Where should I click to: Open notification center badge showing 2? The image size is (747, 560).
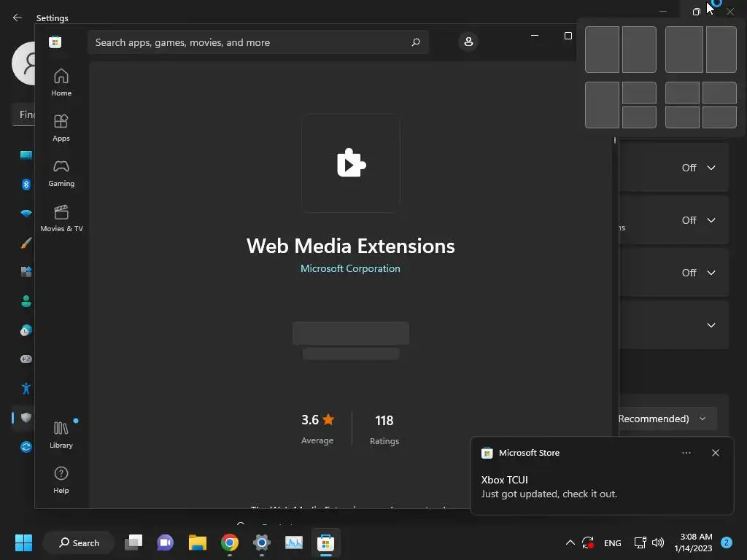727,542
